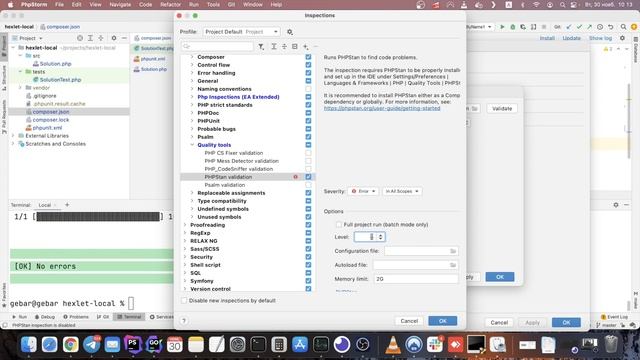
Task: Open the Navigate menu
Action: [x=120, y=4]
